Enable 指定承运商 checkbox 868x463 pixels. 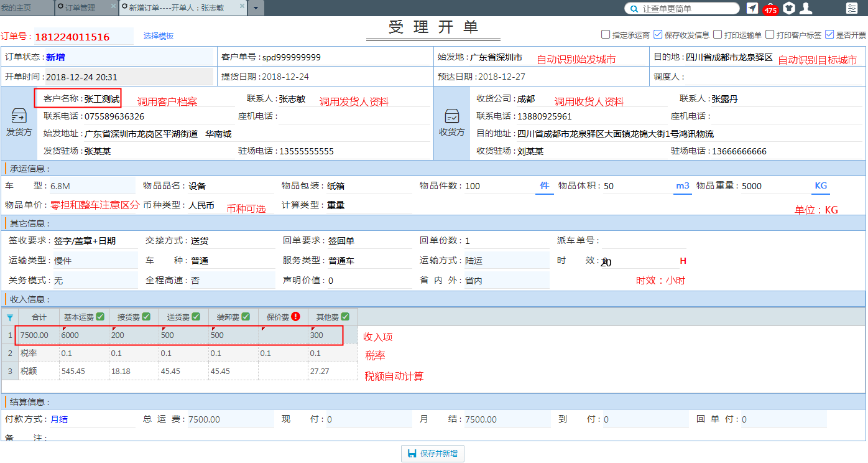(606, 35)
